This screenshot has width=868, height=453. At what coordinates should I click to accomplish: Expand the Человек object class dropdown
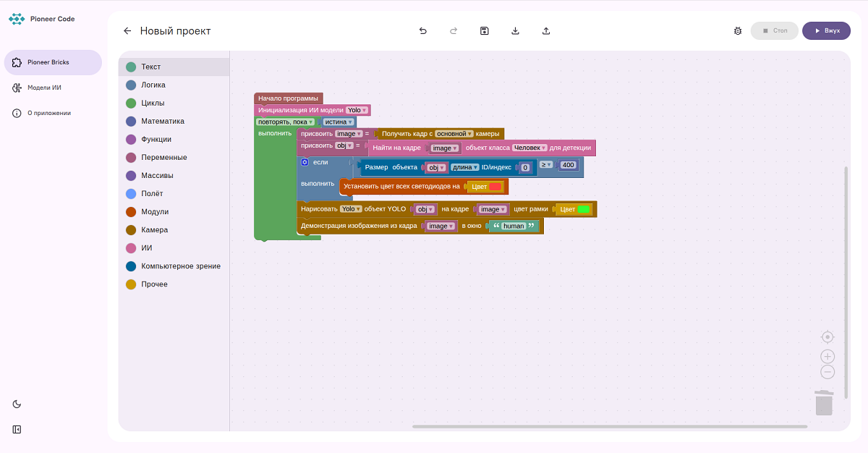pyautogui.click(x=529, y=148)
